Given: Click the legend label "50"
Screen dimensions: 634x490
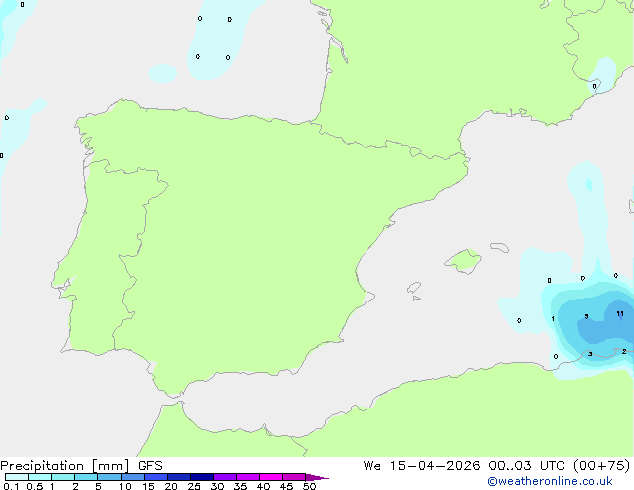Looking at the screenshot, I should [309, 486].
